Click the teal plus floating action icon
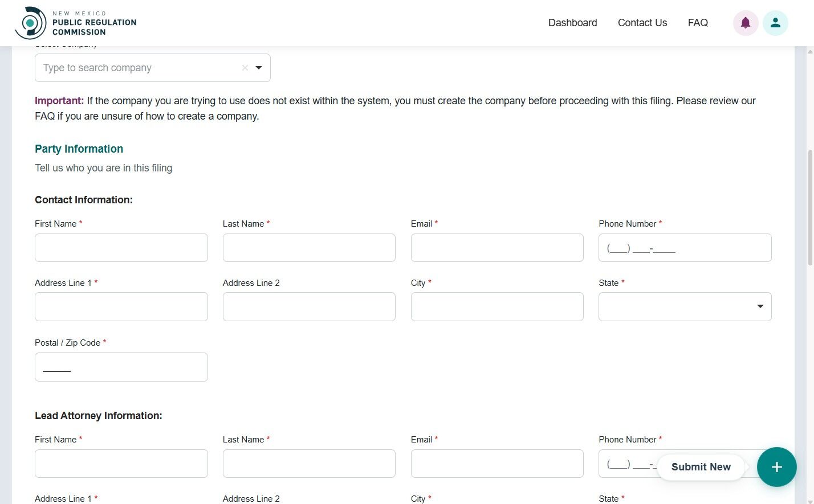Viewport: 814px width, 504px height. pyautogui.click(x=776, y=467)
